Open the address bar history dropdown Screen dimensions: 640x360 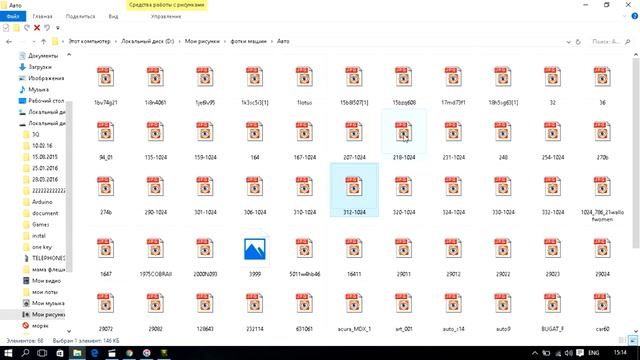pyautogui.click(x=569, y=42)
